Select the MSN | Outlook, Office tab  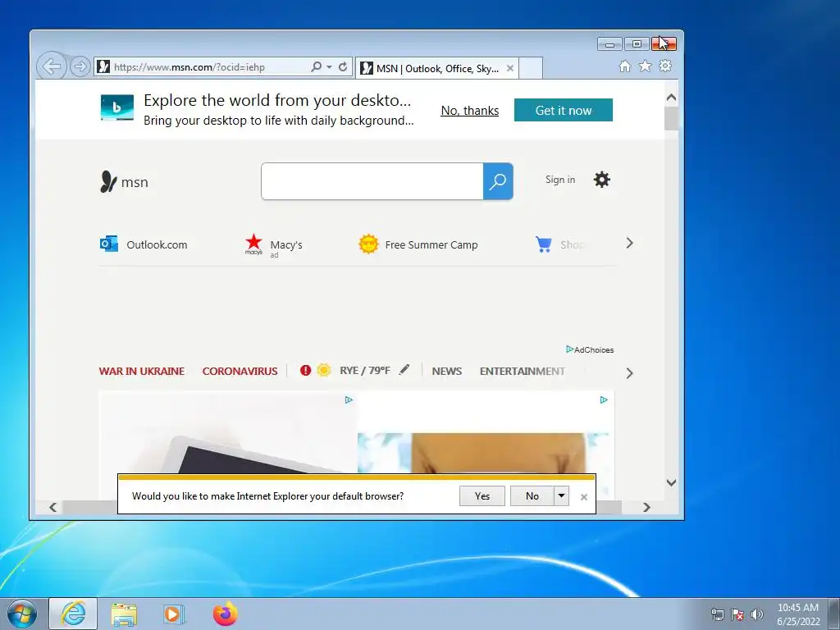point(436,68)
